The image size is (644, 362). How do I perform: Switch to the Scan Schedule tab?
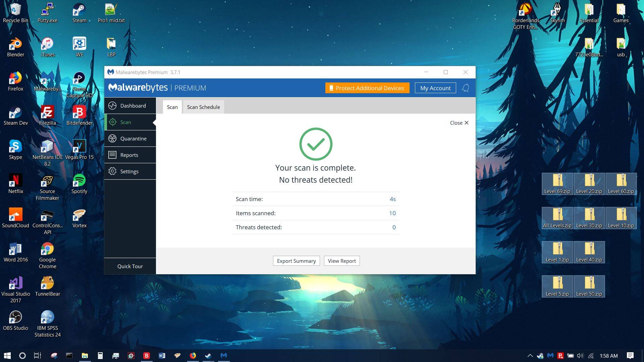click(x=203, y=107)
